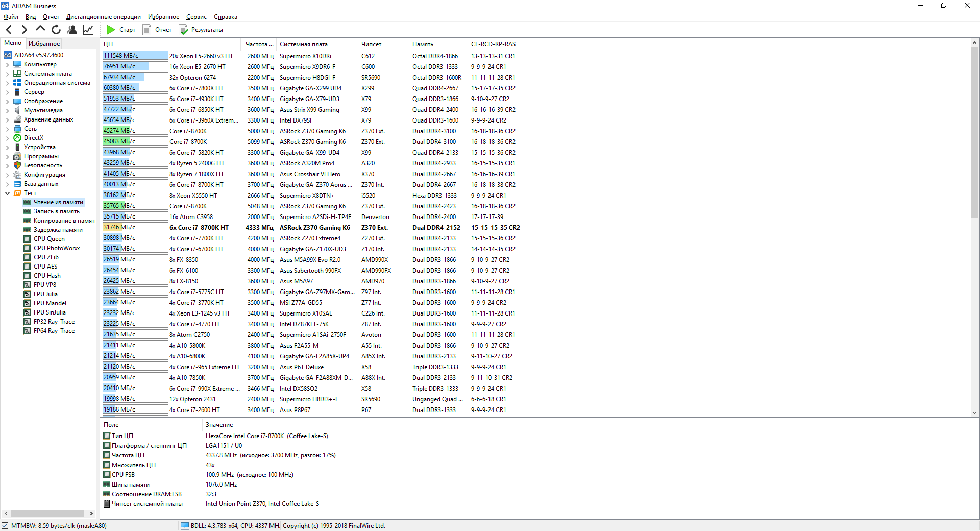Viewport: 980px width, 531px height.
Task: Expand the Компьютер tree node
Action: click(7, 65)
